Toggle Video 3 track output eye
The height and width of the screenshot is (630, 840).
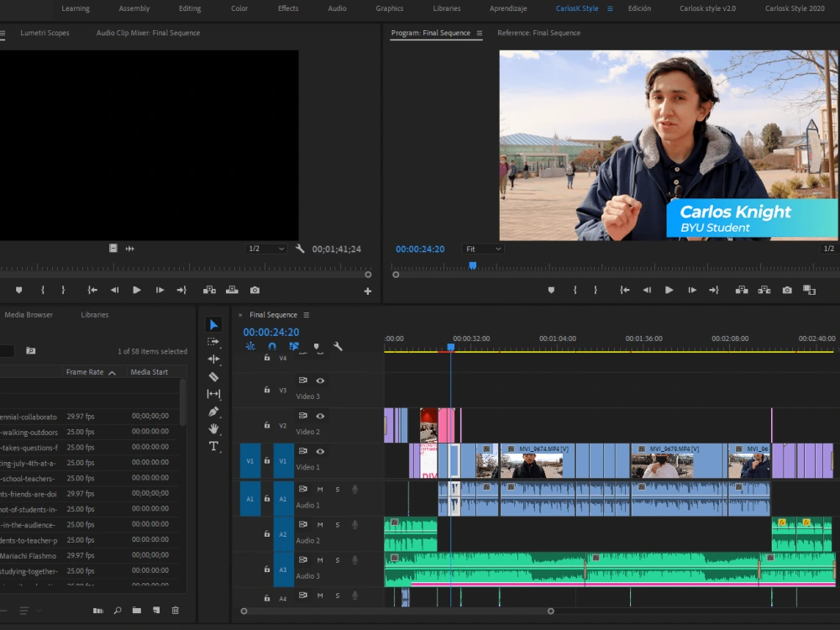[320, 381]
